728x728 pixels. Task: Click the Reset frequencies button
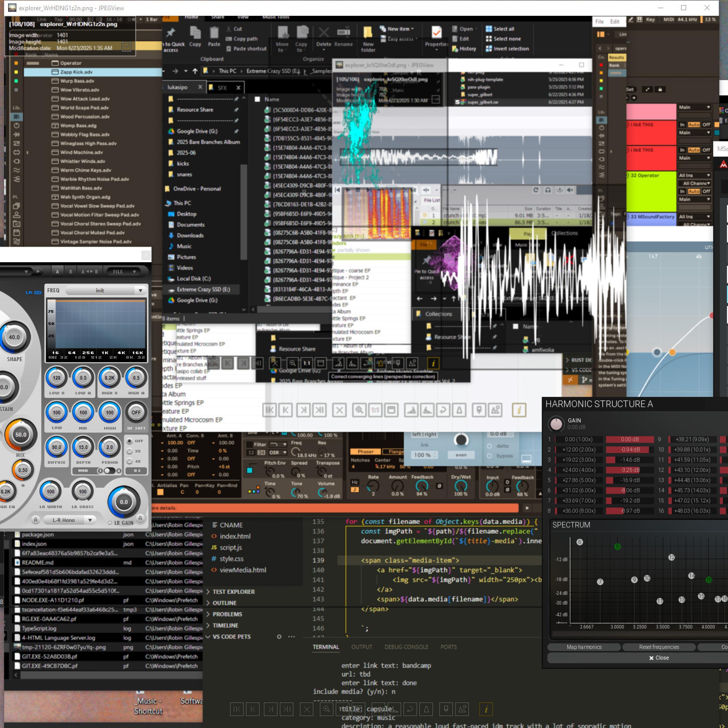click(x=659, y=647)
